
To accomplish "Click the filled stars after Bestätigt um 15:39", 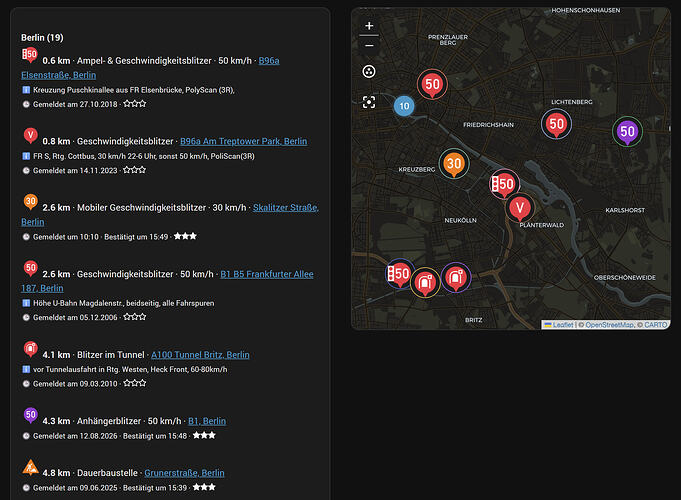I will point(204,487).
